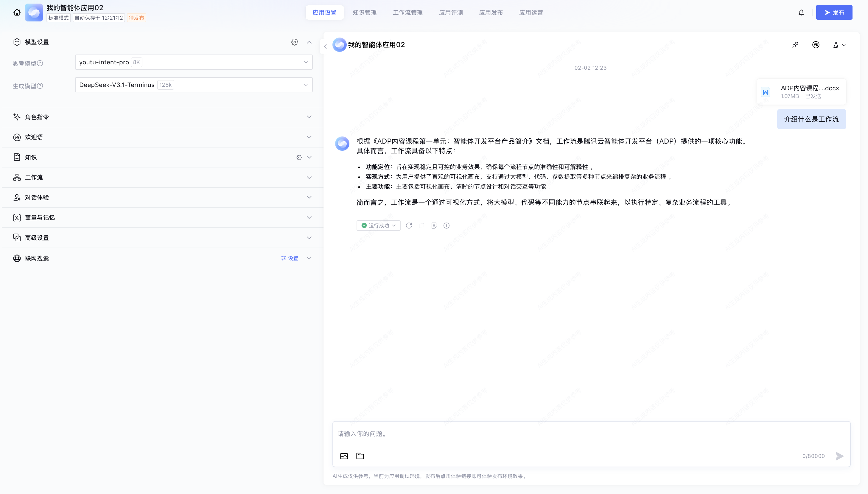This screenshot has width=868, height=494.
Task: Click the blue 发布 button
Action: tap(834, 13)
